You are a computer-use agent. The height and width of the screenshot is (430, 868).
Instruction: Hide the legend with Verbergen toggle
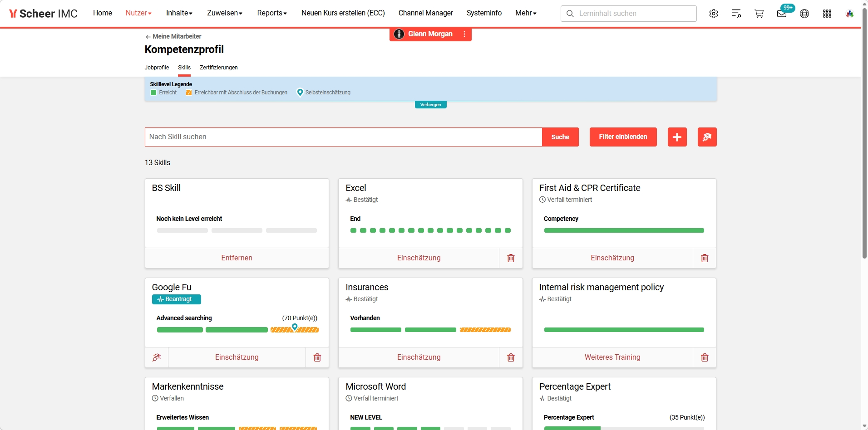430,105
